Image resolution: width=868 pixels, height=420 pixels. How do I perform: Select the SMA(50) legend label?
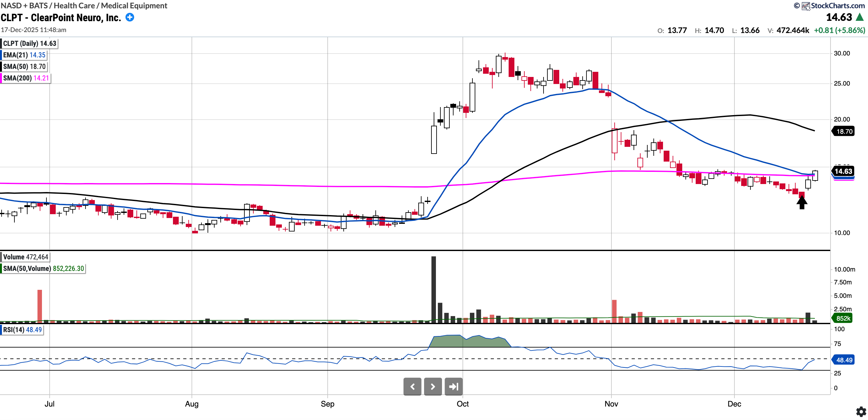pos(24,66)
